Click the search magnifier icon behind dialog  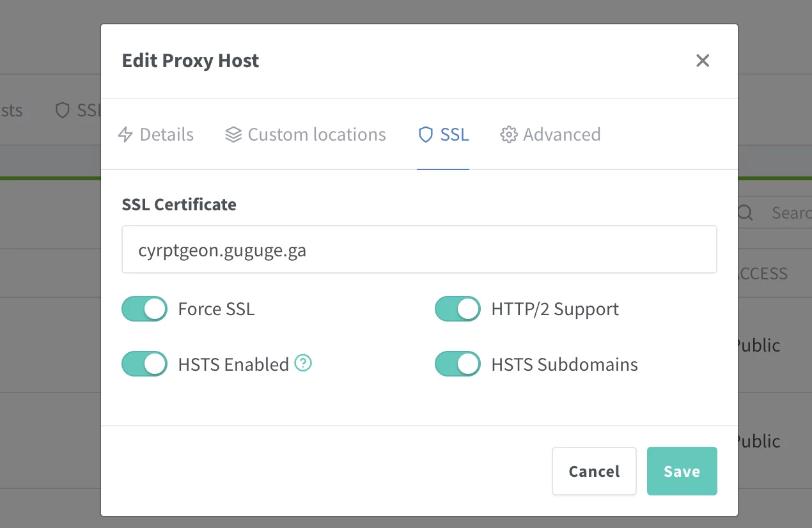tap(746, 213)
